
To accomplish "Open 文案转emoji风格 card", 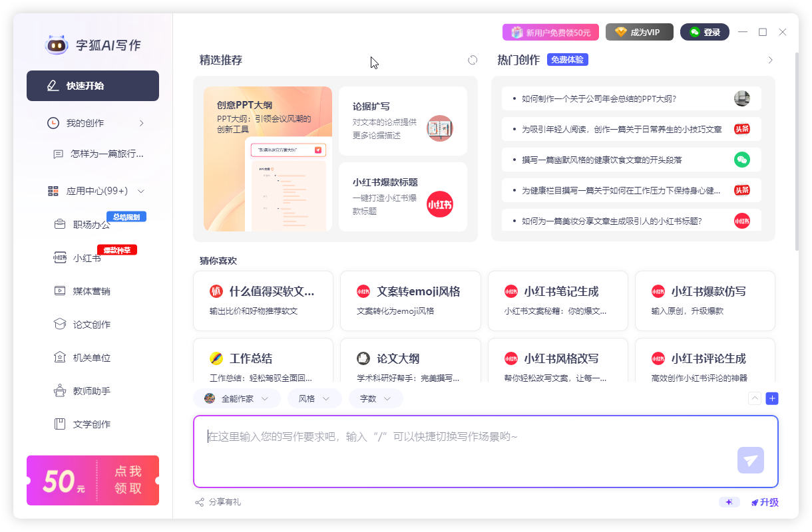I will (x=410, y=301).
